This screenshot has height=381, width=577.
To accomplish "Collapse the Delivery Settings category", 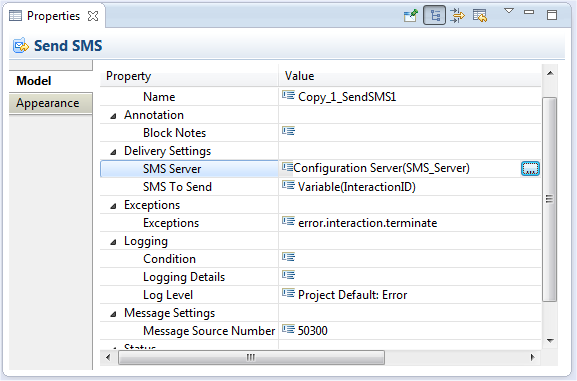I will [113, 152].
